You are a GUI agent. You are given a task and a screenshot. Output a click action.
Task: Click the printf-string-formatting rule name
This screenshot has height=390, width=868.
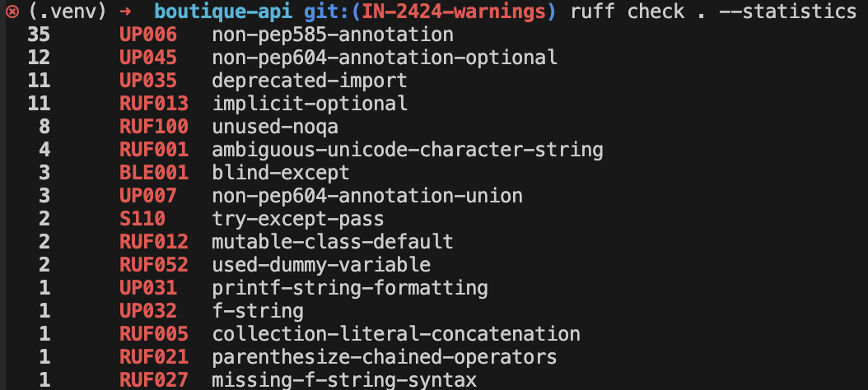pos(350,288)
